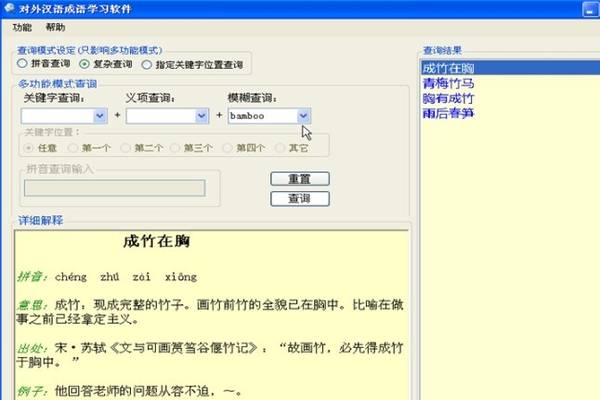600x400 pixels.
Task: Select the 复杂查询 radio button
Action: (85, 65)
